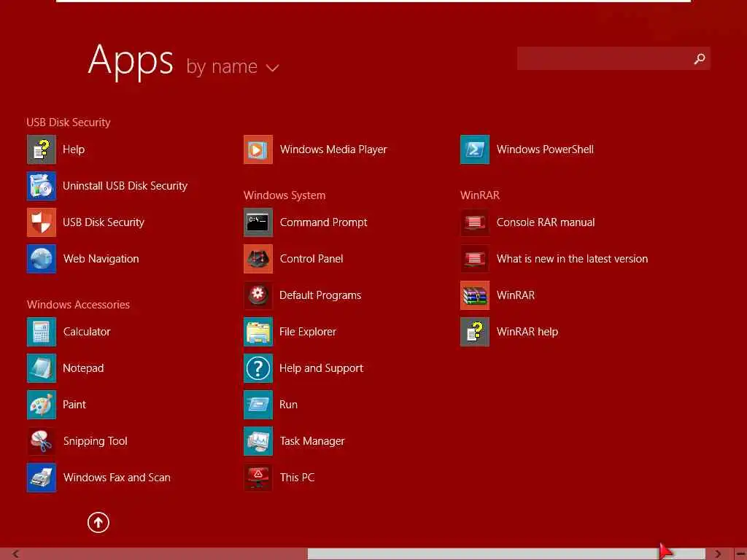Click the Default Programs icon
The width and height of the screenshot is (747, 560).
[258, 295]
